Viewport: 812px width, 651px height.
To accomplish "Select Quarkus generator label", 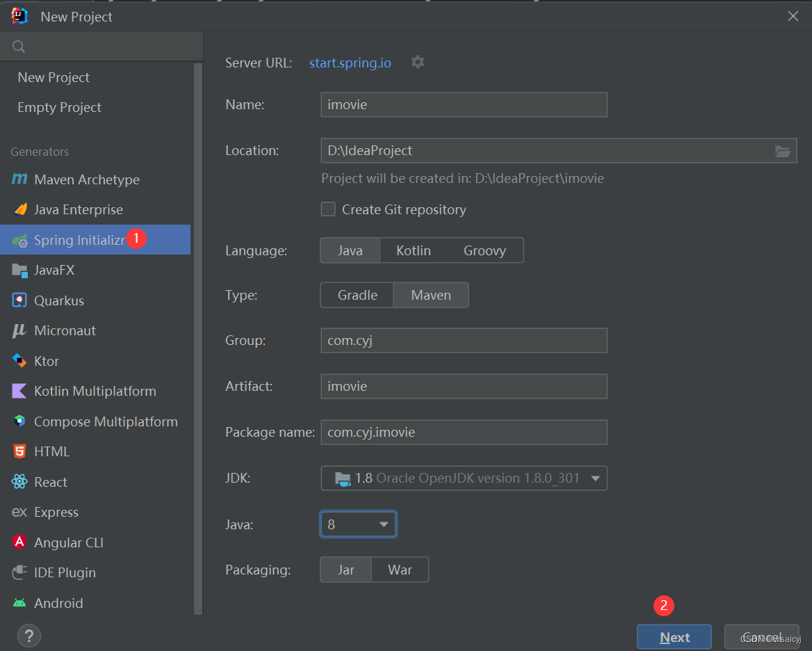I will 59,301.
